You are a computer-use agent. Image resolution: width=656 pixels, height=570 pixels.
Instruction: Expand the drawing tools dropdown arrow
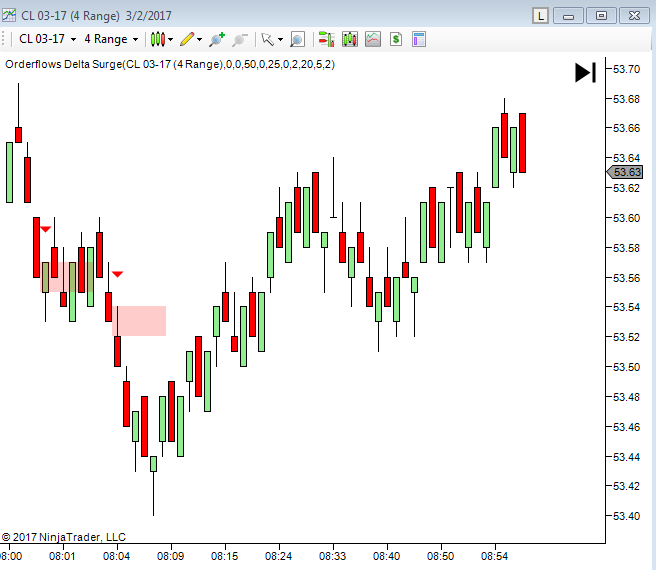click(200, 40)
